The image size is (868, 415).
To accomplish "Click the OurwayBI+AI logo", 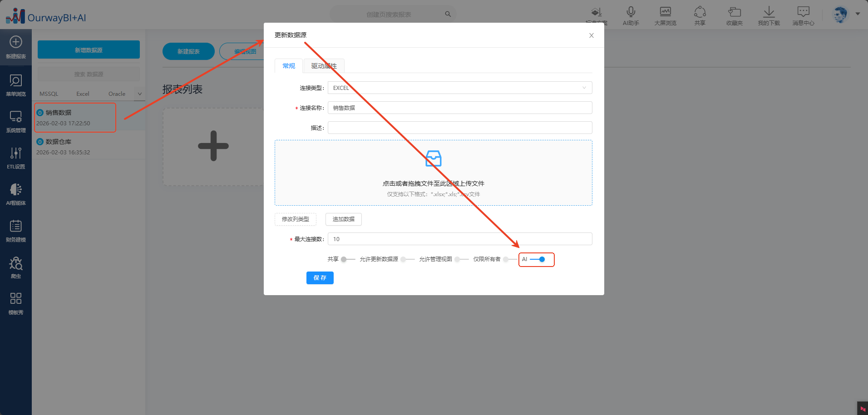I will click(46, 17).
